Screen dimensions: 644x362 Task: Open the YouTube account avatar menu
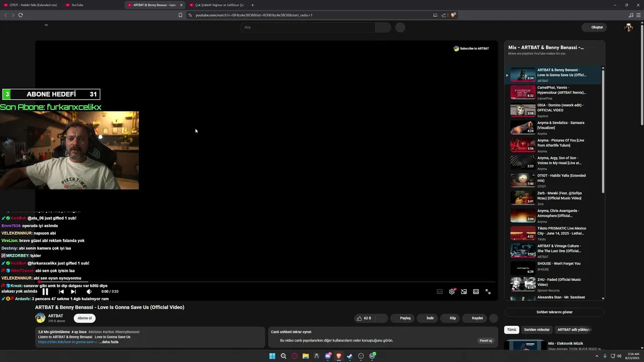click(628, 27)
